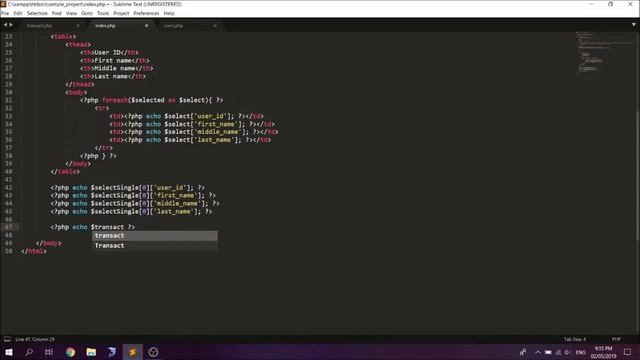
Task: Click foreach keyword on line 31
Action: 115,100
